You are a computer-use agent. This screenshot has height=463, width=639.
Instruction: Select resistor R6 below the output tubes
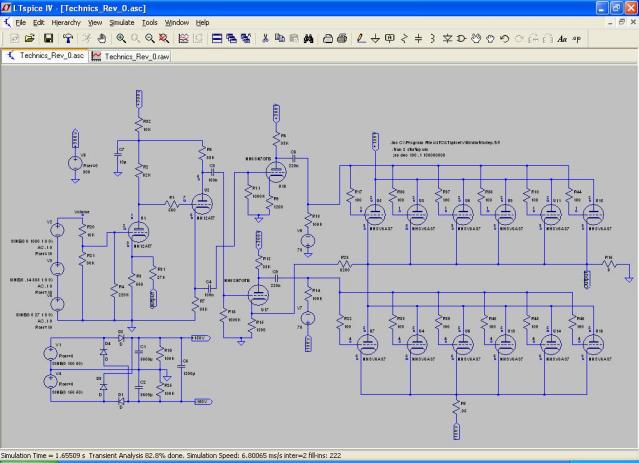[456, 408]
